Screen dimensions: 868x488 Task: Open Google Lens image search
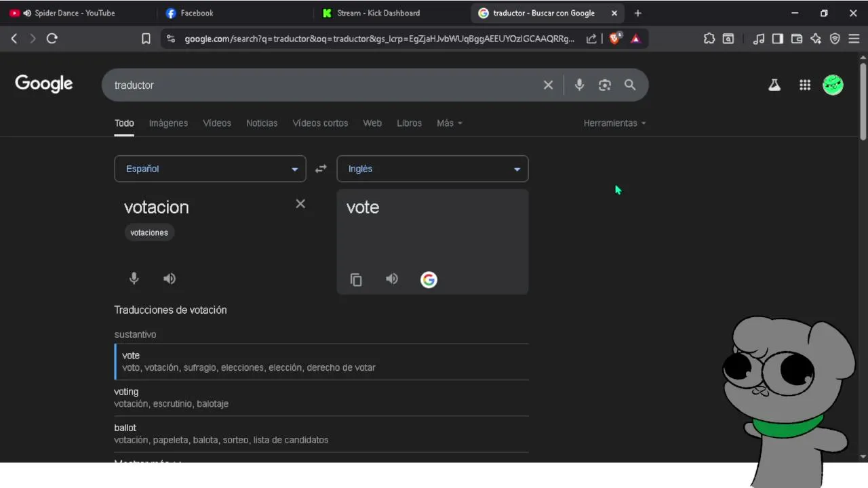(x=605, y=85)
